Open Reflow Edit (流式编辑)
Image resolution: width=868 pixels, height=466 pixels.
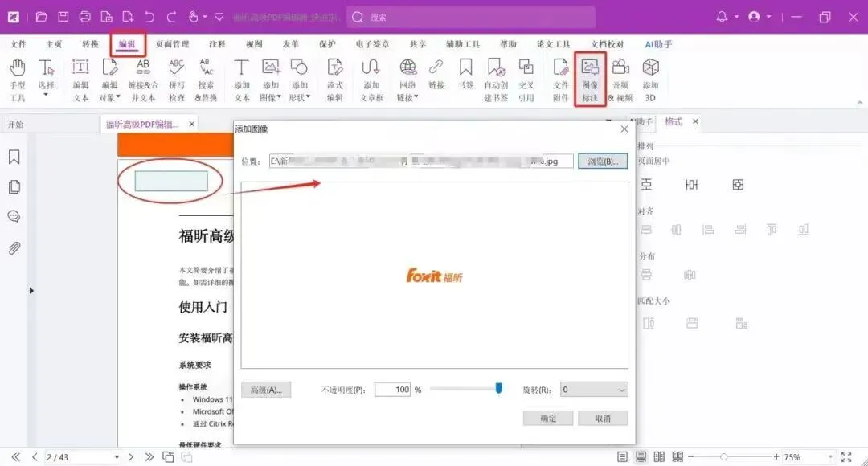click(x=335, y=80)
